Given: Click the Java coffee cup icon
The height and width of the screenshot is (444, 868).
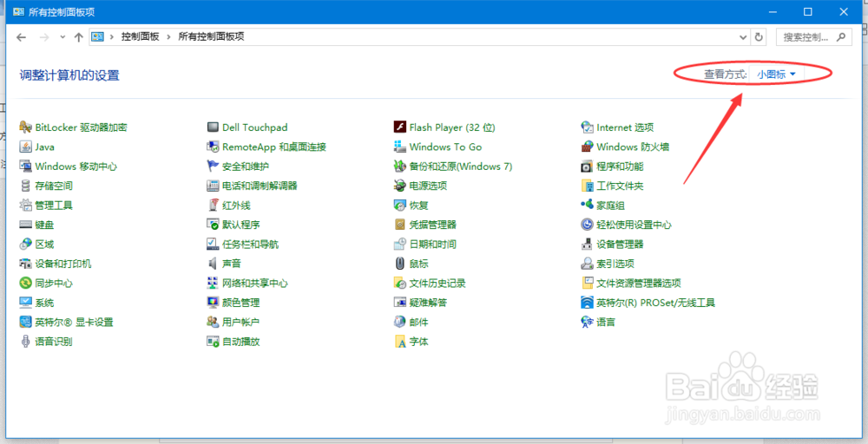Looking at the screenshot, I should coord(25,147).
